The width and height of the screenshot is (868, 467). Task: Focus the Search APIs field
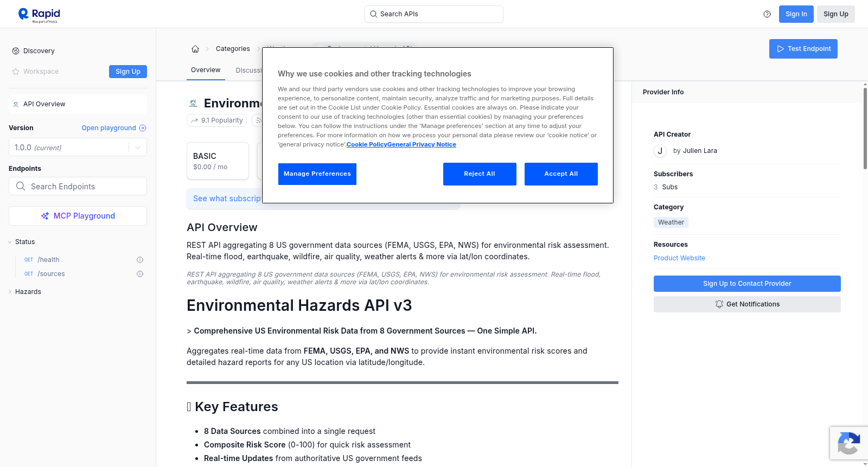pyautogui.click(x=434, y=14)
